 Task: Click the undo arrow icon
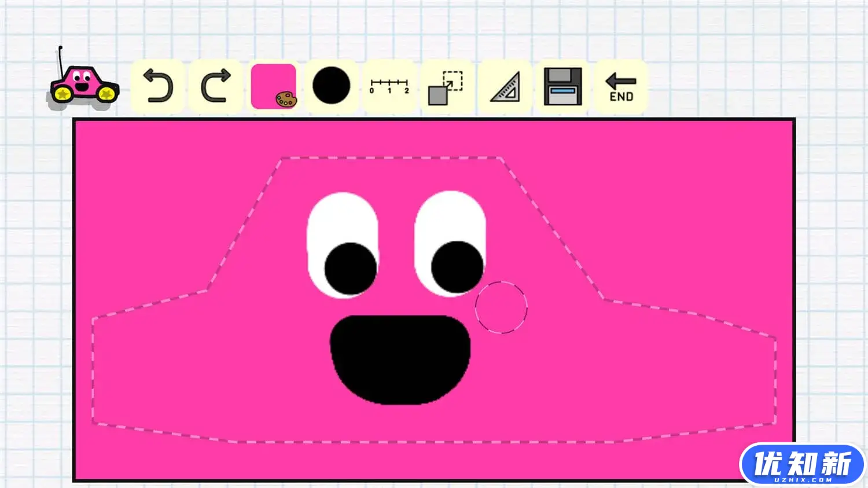click(x=157, y=86)
